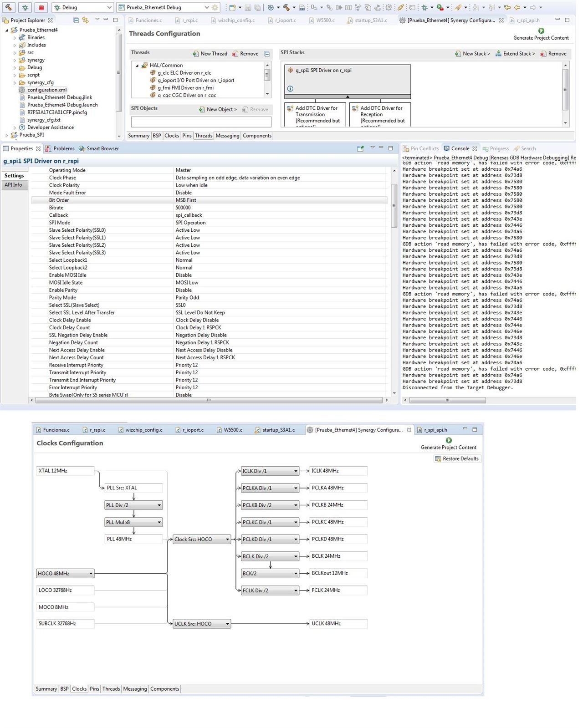Click Generate Project Content in Threads Configuration
The width and height of the screenshot is (583, 728).
pyautogui.click(x=541, y=35)
